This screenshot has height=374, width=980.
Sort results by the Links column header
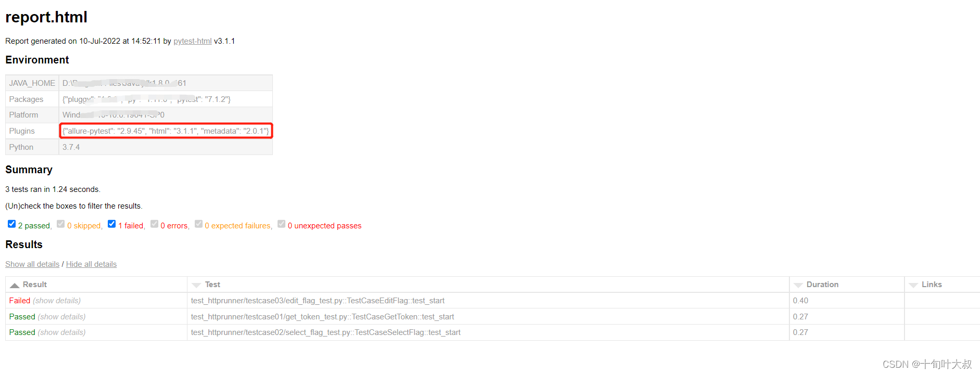click(x=942, y=285)
